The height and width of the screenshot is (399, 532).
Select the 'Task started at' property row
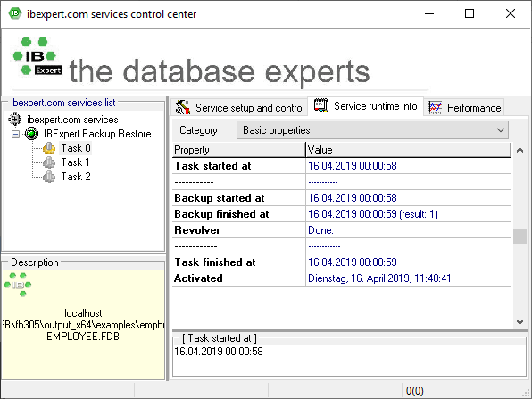click(x=341, y=166)
